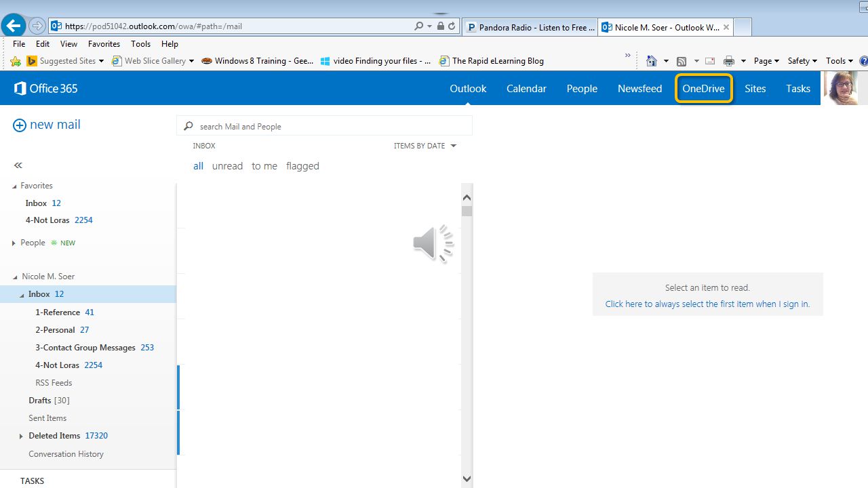The height and width of the screenshot is (488, 868).
Task: Click the RSS feeds icon in command bar
Action: click(x=682, y=61)
